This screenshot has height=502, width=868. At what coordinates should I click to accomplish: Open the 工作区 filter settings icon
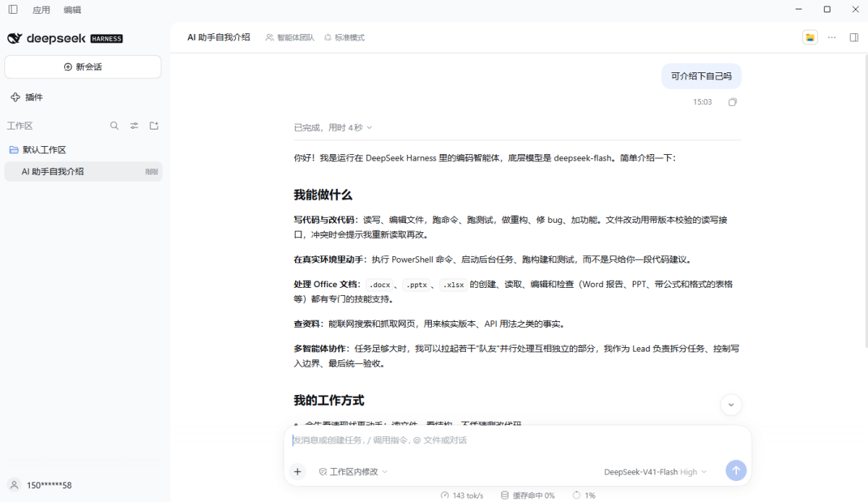click(x=134, y=126)
